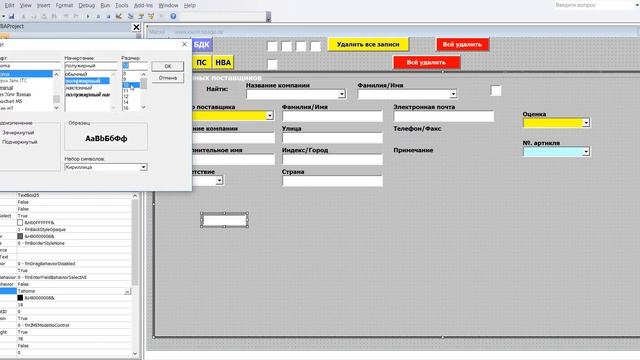Viewport: 640px width, 360px height.
Task: Click properties list scrollbar down arrow
Action: coord(135,354)
